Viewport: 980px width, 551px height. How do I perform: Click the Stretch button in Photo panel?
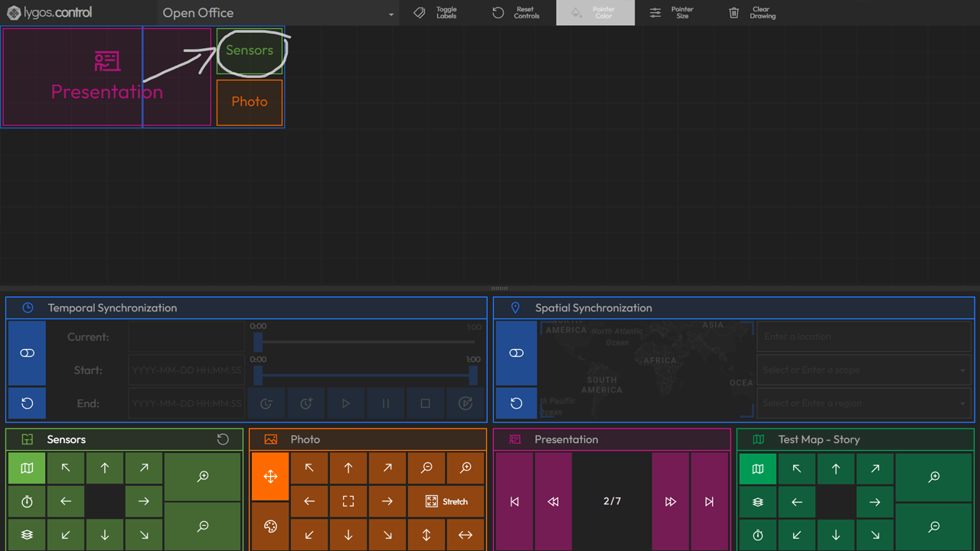(446, 502)
